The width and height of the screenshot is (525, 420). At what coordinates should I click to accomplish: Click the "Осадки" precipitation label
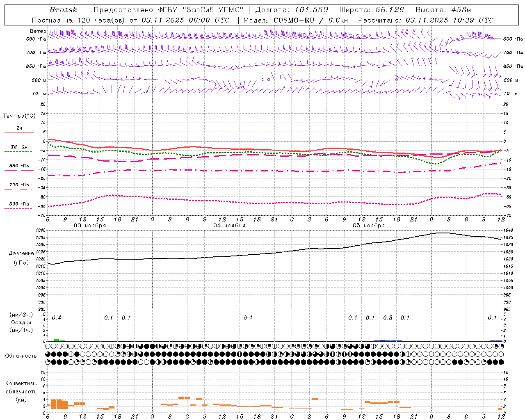pyautogui.click(x=21, y=322)
